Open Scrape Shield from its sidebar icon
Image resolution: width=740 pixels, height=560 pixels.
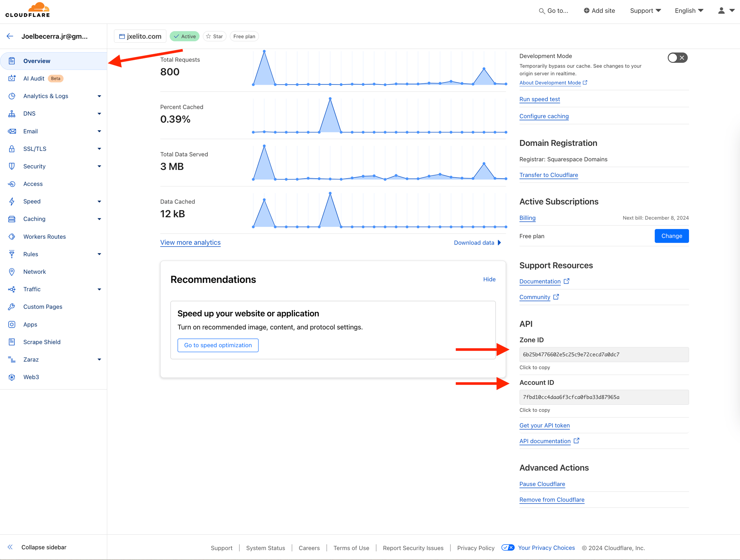tap(12, 342)
